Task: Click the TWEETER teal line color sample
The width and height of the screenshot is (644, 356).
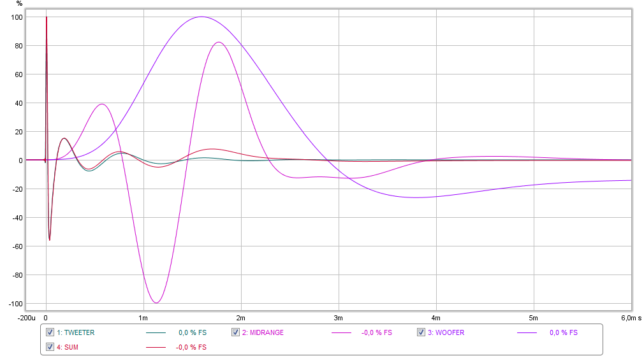Action: tap(156, 332)
